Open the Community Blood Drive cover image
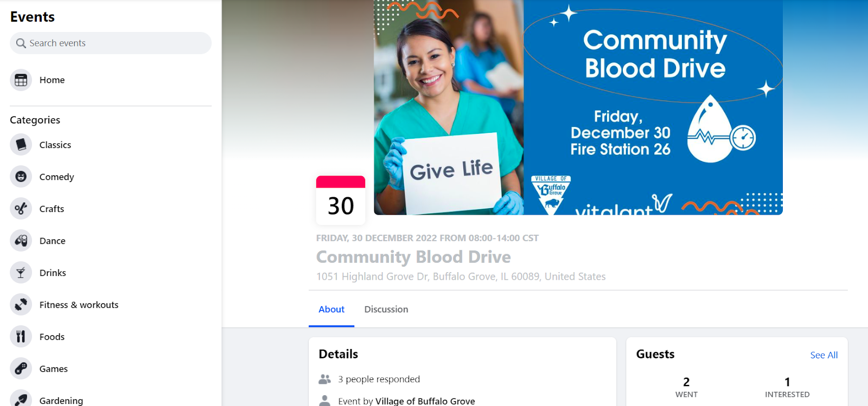The height and width of the screenshot is (406, 868). click(x=578, y=107)
